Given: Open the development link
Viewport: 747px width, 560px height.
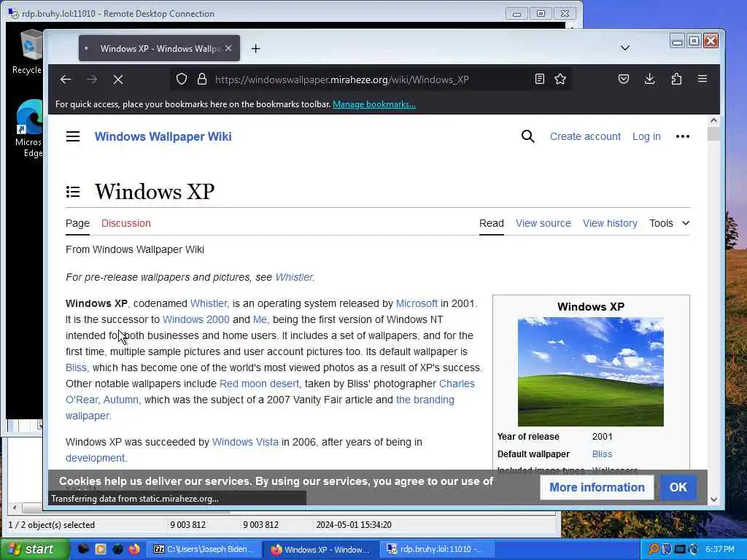Looking at the screenshot, I should coord(96,458).
